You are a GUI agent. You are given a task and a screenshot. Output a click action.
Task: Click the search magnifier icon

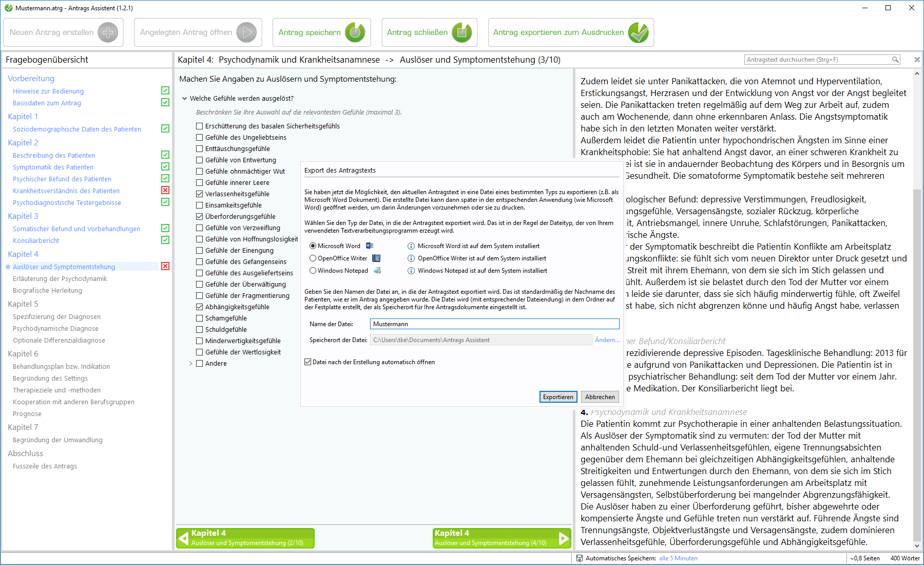point(895,60)
